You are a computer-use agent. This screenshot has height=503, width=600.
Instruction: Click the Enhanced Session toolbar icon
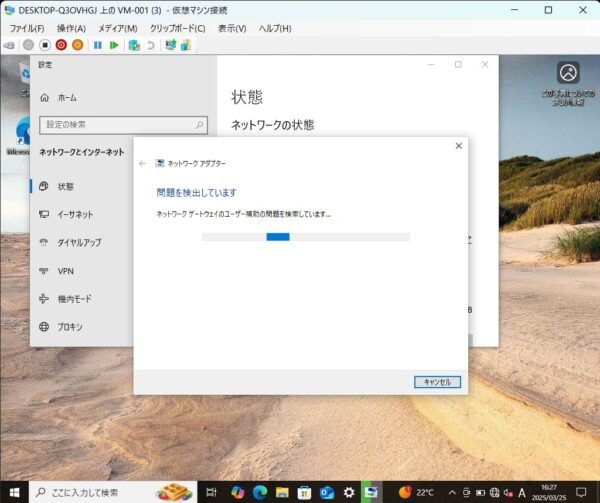click(x=171, y=45)
